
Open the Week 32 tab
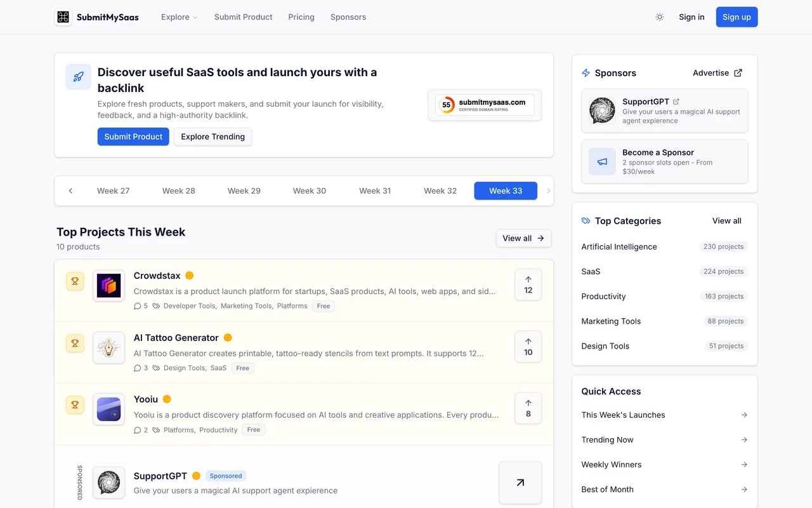(x=440, y=190)
